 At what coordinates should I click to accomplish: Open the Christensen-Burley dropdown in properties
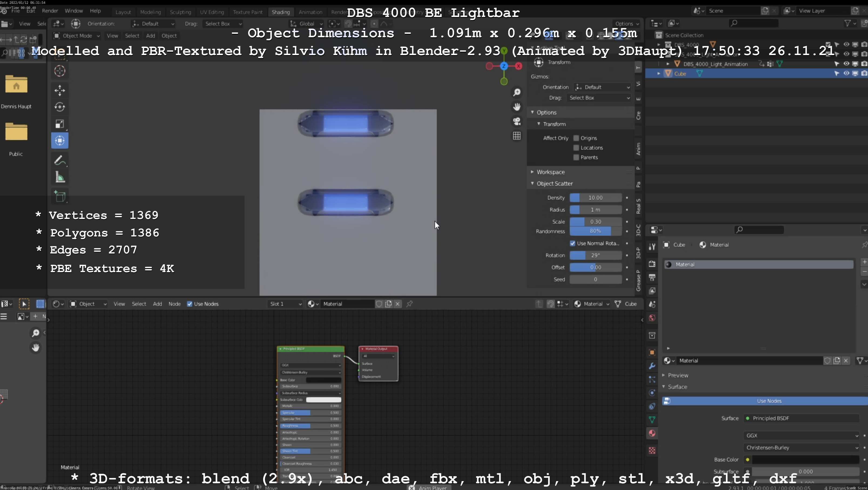click(801, 448)
